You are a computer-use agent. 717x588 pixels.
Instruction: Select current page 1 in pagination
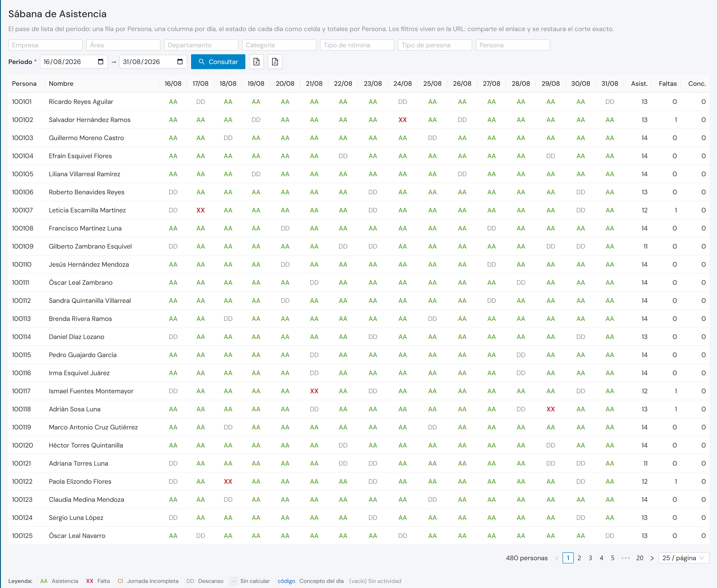click(x=568, y=558)
